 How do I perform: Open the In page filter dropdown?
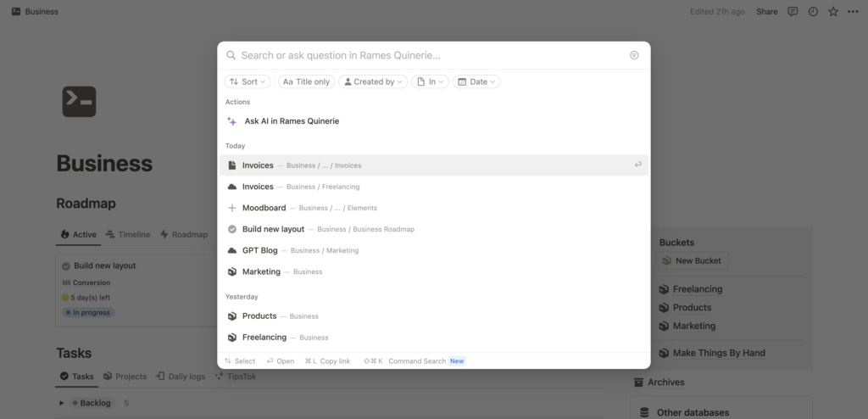click(x=430, y=81)
